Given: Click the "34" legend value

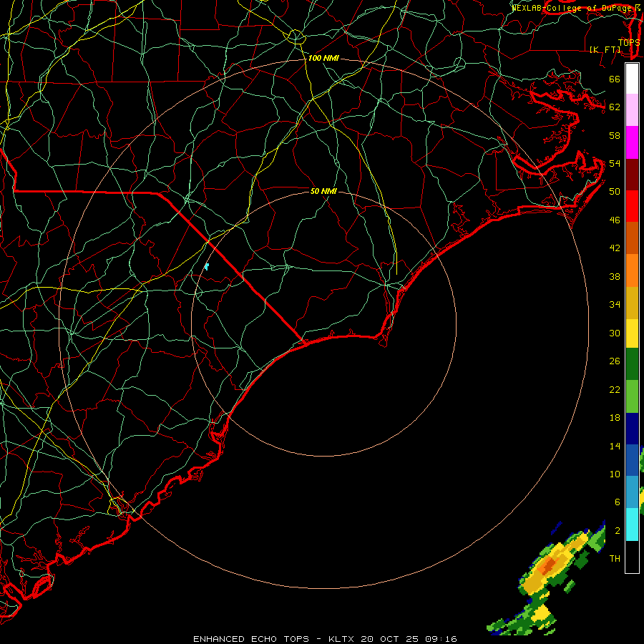Looking at the screenshot, I should pyautogui.click(x=615, y=305).
